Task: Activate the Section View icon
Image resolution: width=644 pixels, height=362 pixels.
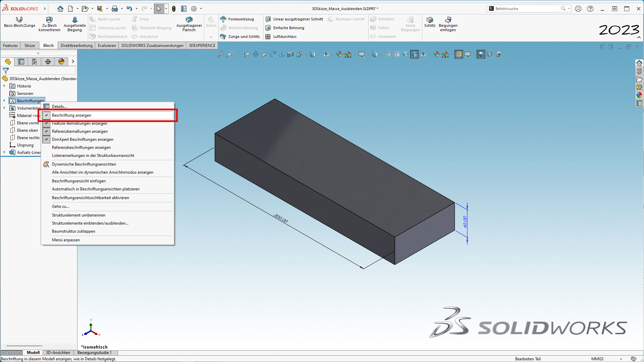Action: pyautogui.click(x=290, y=54)
